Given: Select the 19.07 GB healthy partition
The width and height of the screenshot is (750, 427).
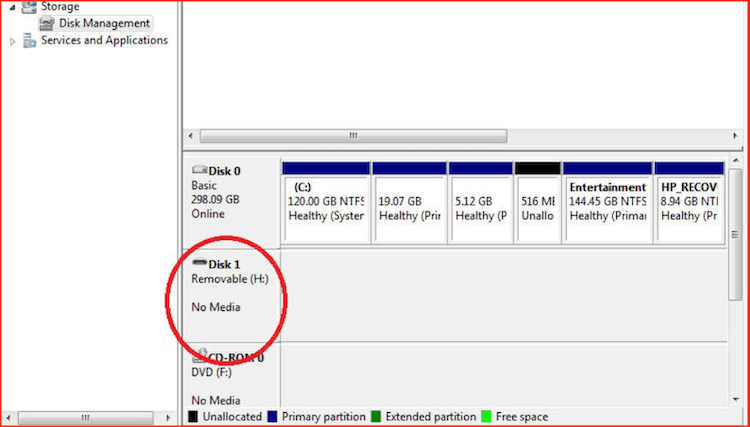Looking at the screenshot, I should (409, 203).
